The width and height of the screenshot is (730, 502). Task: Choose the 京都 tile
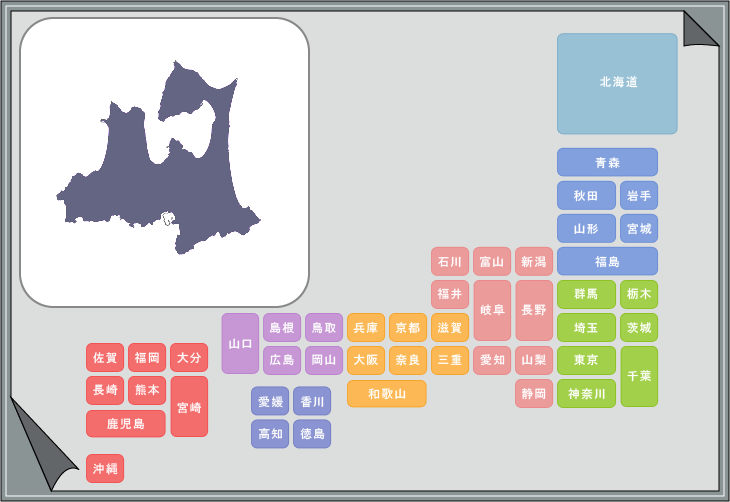tap(408, 327)
